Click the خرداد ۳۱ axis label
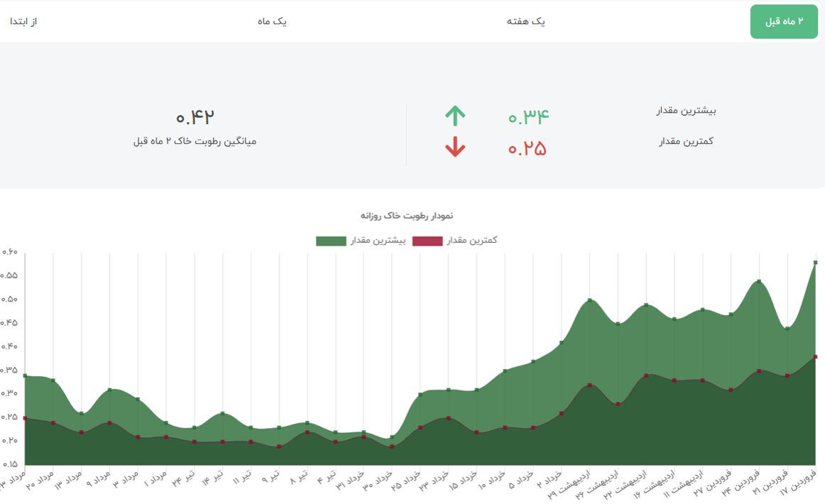This screenshot has height=504, width=825. click(x=349, y=481)
